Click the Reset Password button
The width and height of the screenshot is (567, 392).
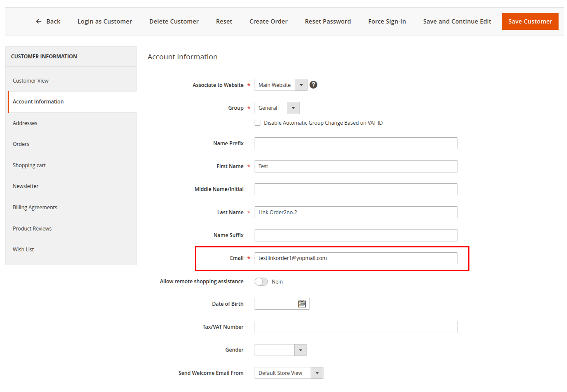(x=327, y=22)
